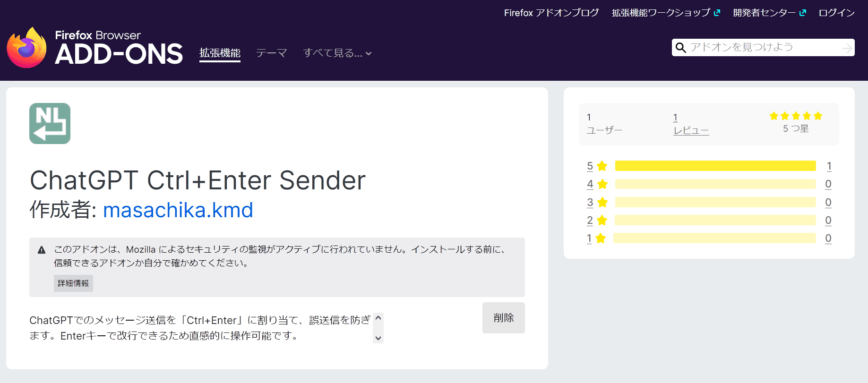Click the count 0 for 1-star reviews
The image size is (868, 383).
(828, 238)
